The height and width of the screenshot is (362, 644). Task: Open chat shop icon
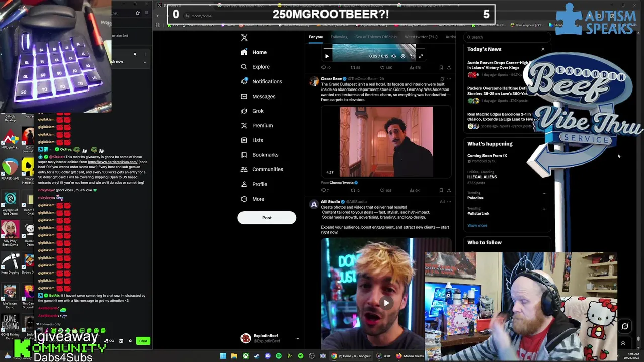(x=121, y=341)
